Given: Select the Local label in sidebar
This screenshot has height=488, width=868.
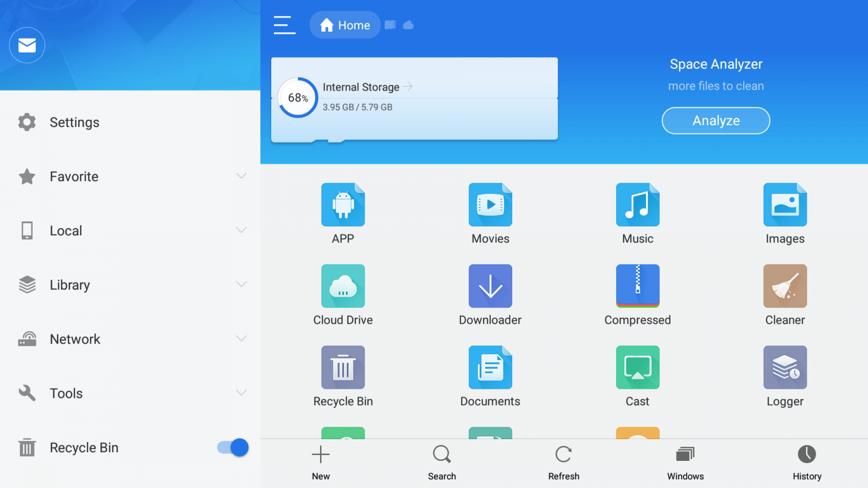Looking at the screenshot, I should pos(66,231).
